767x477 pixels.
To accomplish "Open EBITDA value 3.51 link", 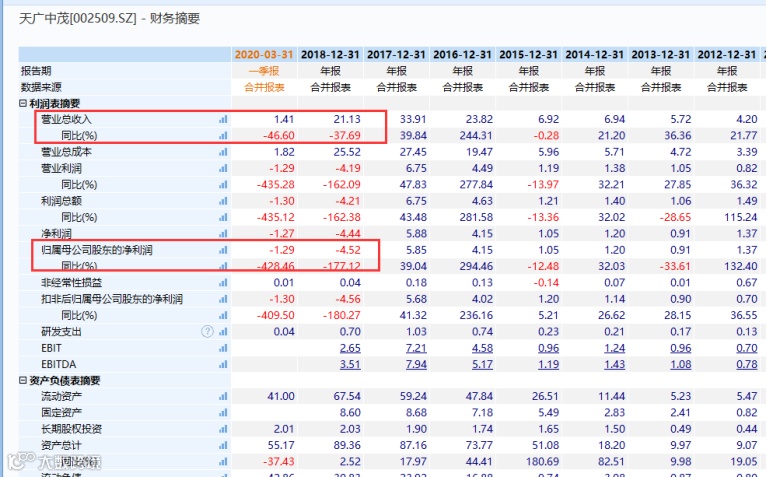I will pyautogui.click(x=350, y=364).
